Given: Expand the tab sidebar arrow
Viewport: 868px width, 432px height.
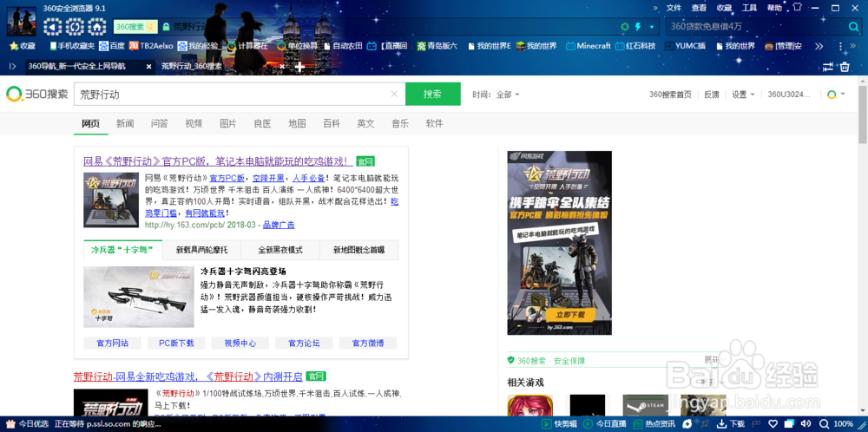Looking at the screenshot, I should click(12, 67).
